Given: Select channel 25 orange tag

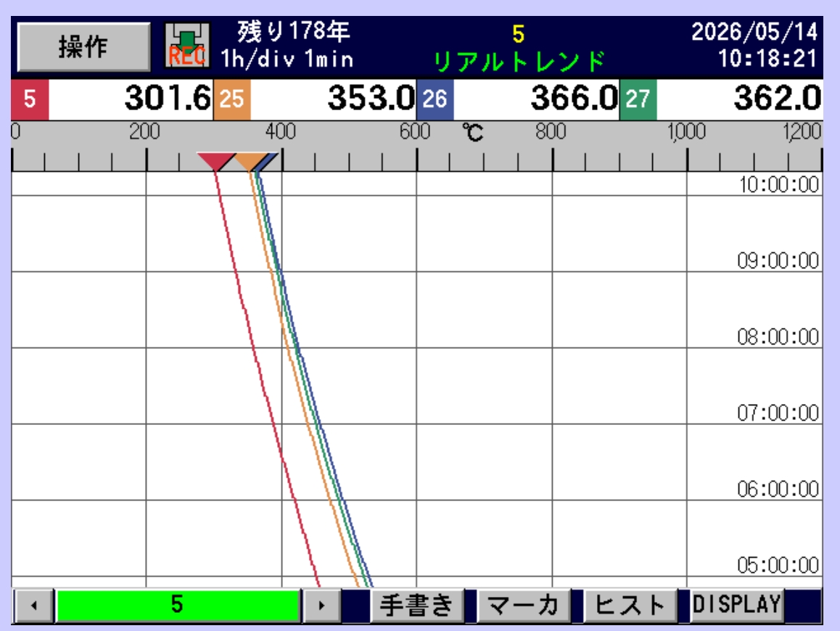Looking at the screenshot, I should tap(232, 99).
